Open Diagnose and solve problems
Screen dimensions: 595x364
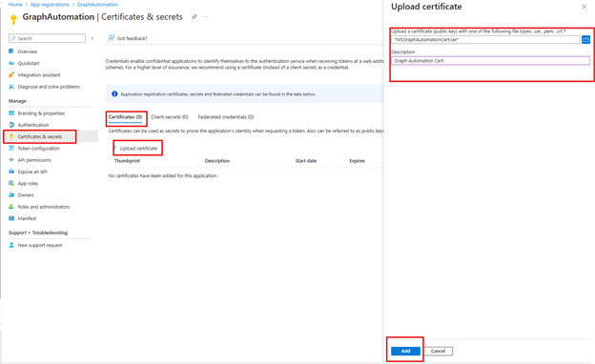49,87
